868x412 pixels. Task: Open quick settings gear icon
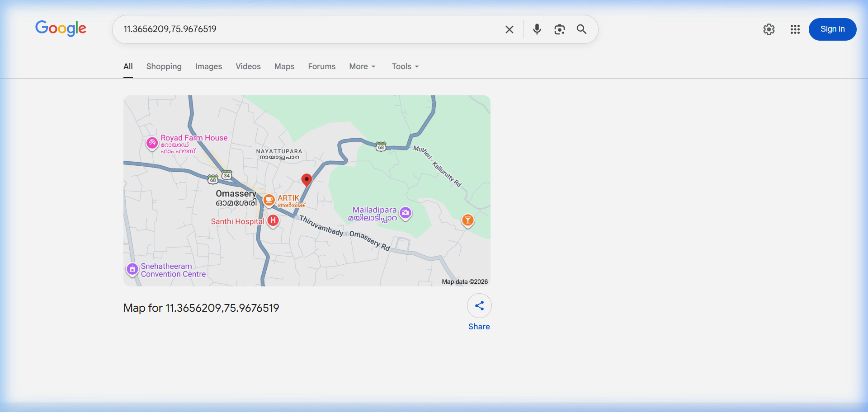(769, 29)
